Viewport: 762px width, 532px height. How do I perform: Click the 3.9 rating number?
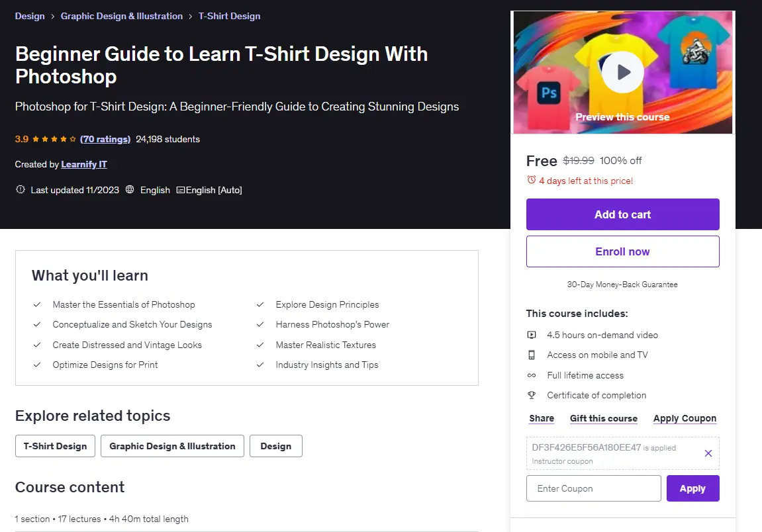pyautogui.click(x=21, y=139)
